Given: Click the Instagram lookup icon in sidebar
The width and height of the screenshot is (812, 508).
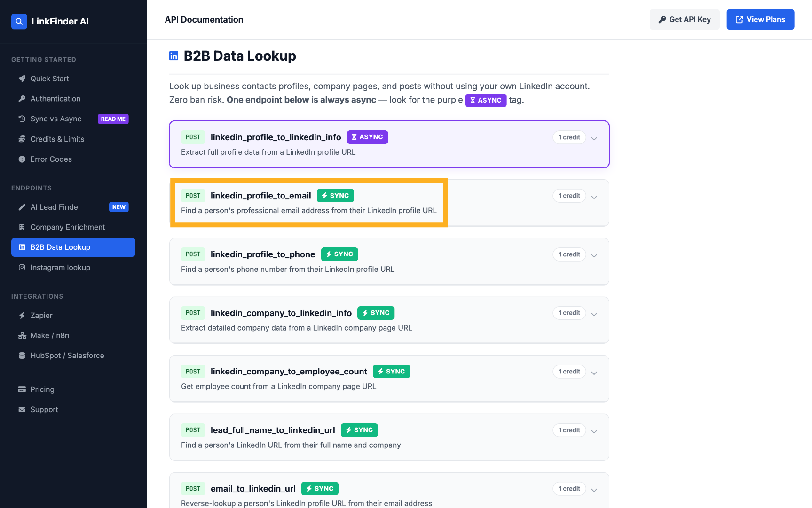Looking at the screenshot, I should tap(22, 268).
